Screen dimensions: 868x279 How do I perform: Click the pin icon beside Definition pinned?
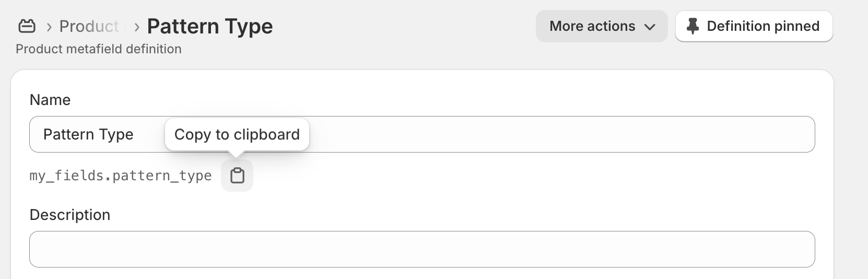693,26
